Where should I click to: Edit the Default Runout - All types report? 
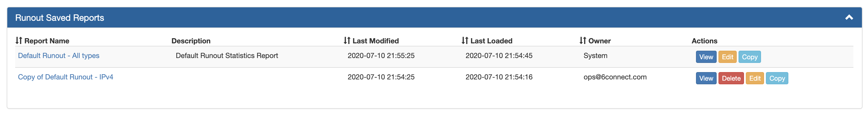[x=727, y=57]
